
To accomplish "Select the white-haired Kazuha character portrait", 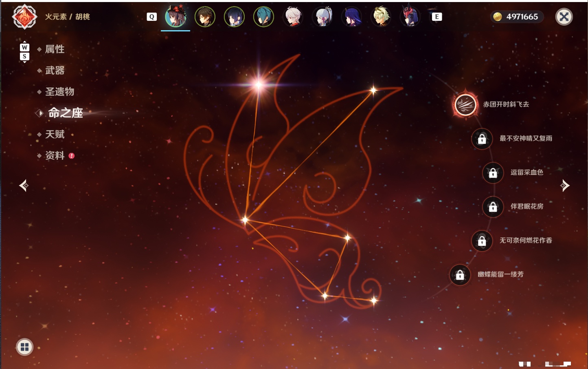I will coord(293,17).
